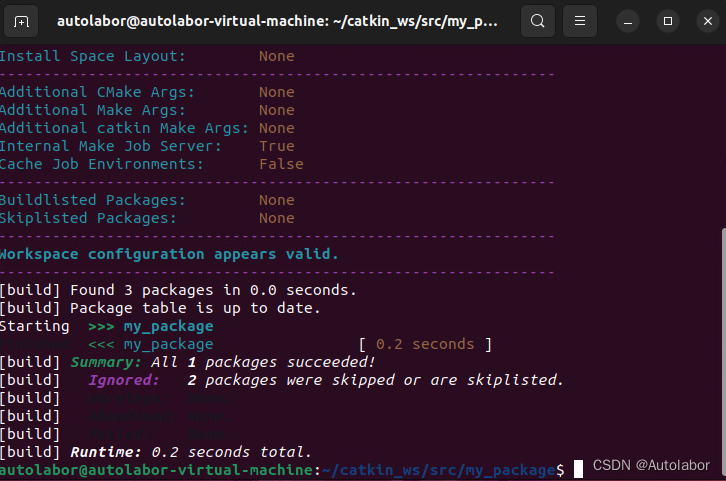Click the 'Summary: All 1 packages succeeded!' text
This screenshot has height=481, width=726.
click(223, 362)
